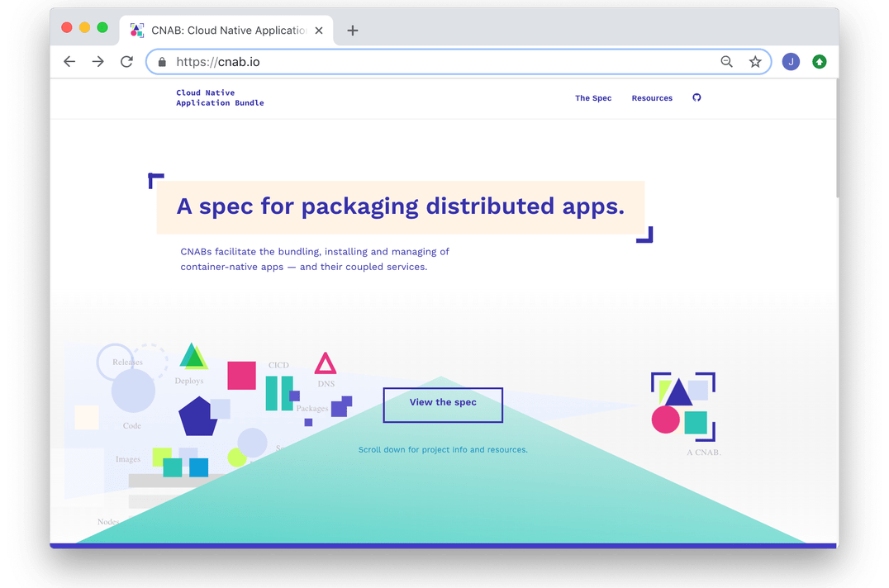Bookmark this page with the star
Viewport: 889px width, 588px height.
[755, 62]
